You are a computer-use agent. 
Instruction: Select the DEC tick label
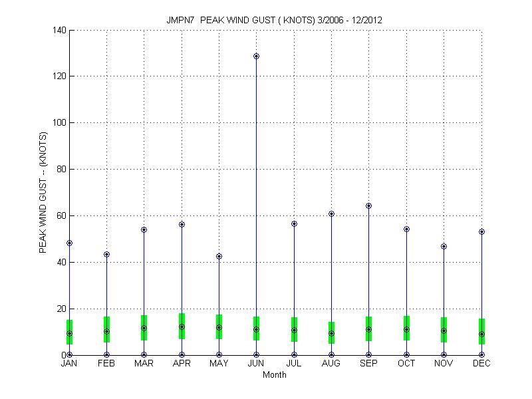point(481,364)
